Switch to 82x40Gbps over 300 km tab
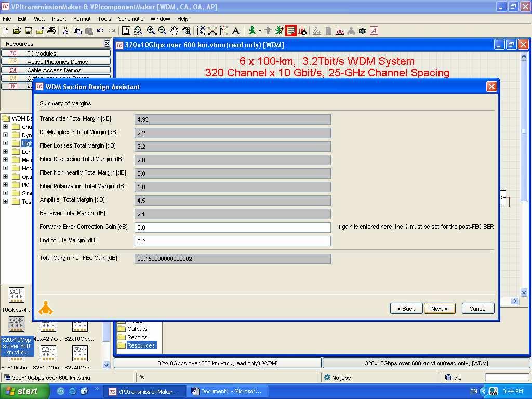 [218, 363]
